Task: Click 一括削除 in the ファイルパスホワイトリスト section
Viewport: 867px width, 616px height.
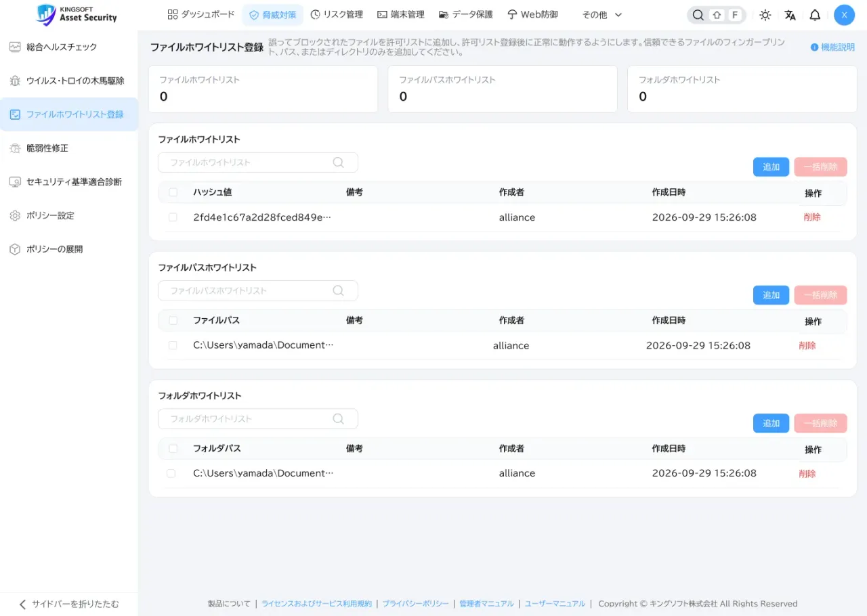Action: tap(820, 295)
